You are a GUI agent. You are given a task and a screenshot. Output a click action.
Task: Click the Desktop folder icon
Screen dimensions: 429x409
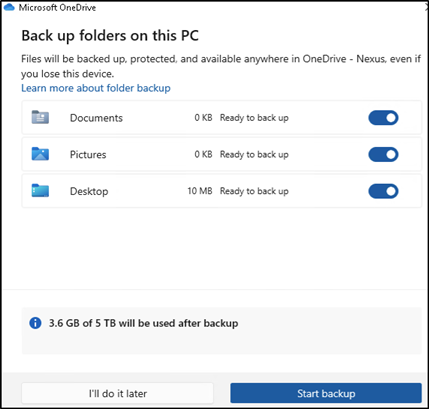40,191
